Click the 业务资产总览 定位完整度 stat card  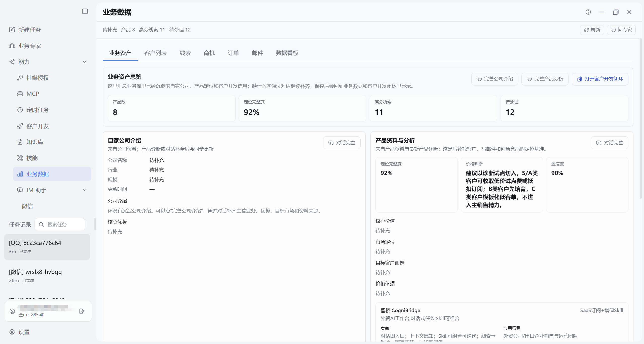point(302,108)
